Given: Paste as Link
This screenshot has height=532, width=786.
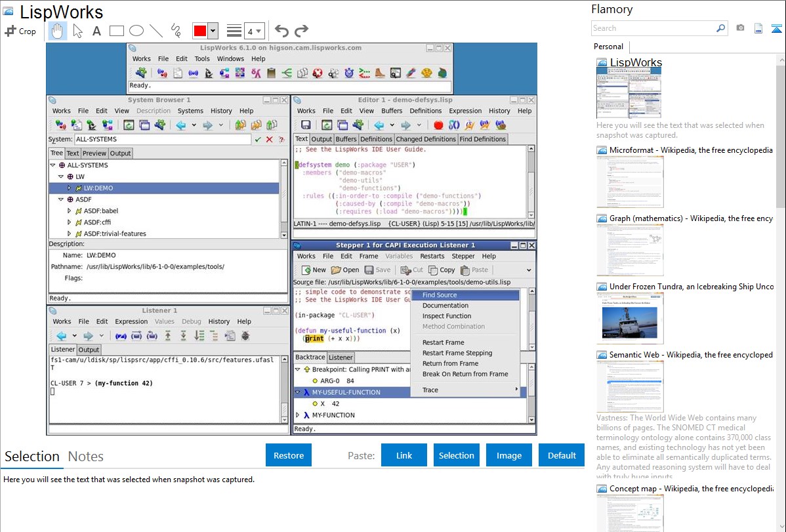Looking at the screenshot, I should coord(404,455).
